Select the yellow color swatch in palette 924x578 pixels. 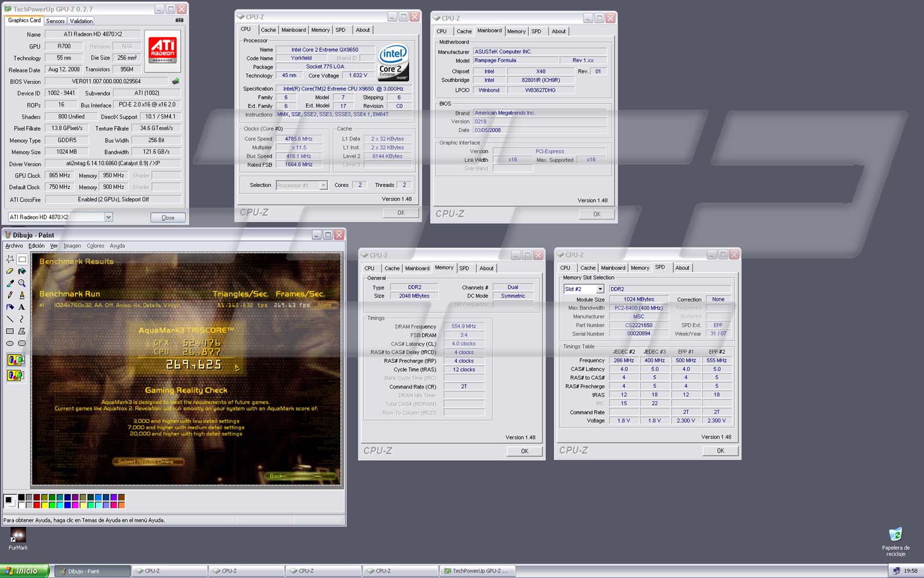[44, 505]
